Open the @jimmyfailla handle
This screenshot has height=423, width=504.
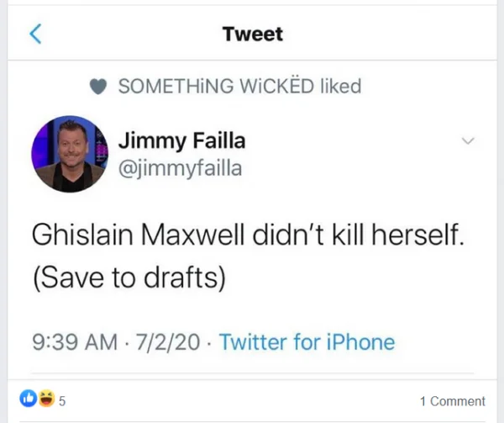pos(180,168)
